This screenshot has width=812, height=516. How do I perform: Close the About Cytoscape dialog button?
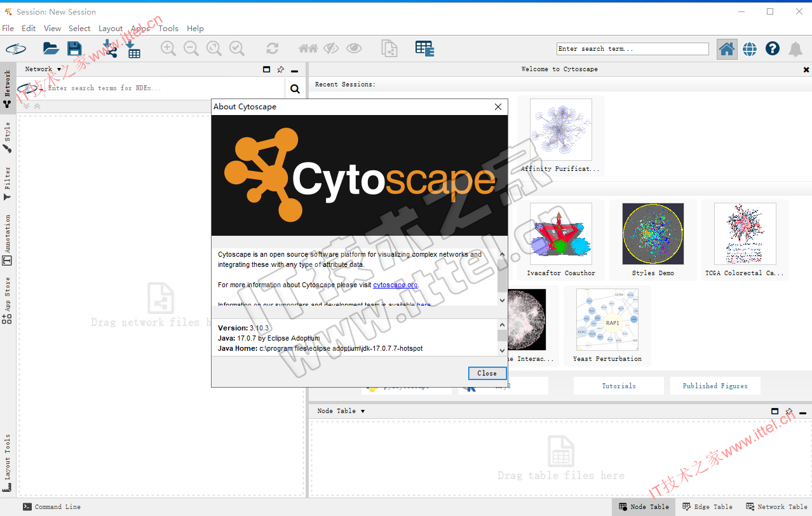coord(487,373)
